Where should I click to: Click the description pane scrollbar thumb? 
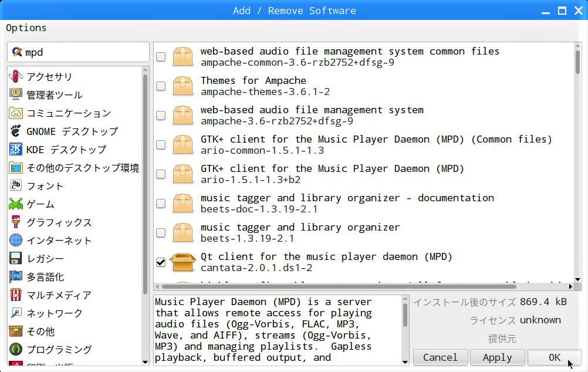[405, 315]
